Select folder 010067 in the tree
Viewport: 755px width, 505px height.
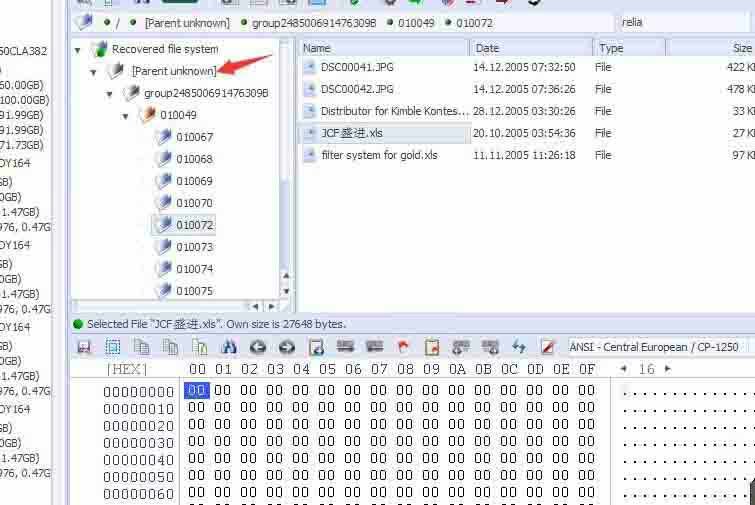pos(194,137)
